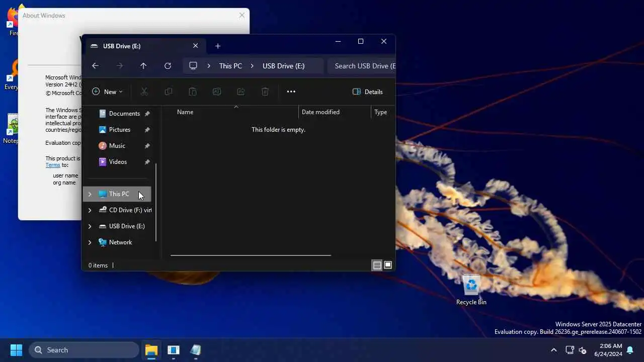Open Videos in the sidebar
This screenshot has height=362, width=644.
click(x=118, y=162)
